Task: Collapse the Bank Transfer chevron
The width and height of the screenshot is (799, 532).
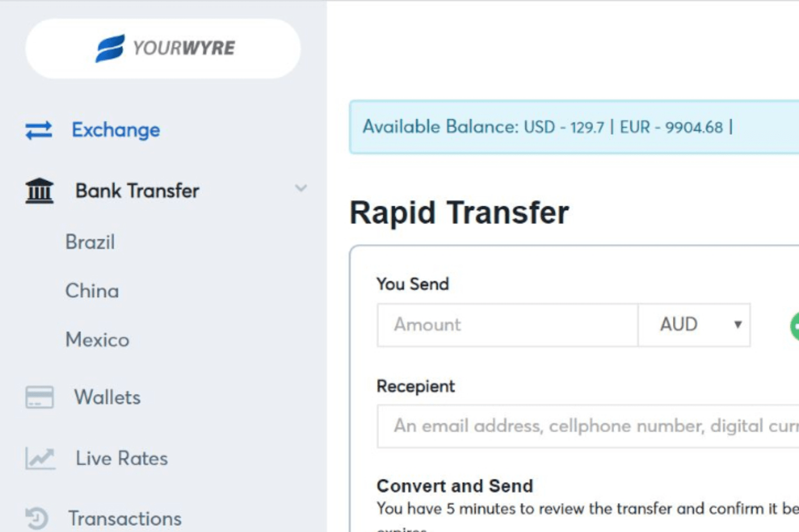Action: (x=301, y=188)
